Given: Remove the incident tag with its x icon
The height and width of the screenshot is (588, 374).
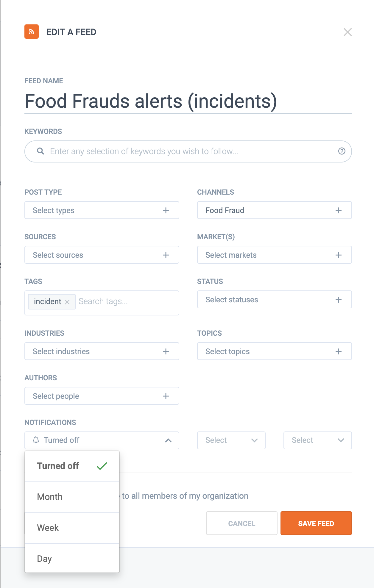Looking at the screenshot, I should (67, 302).
